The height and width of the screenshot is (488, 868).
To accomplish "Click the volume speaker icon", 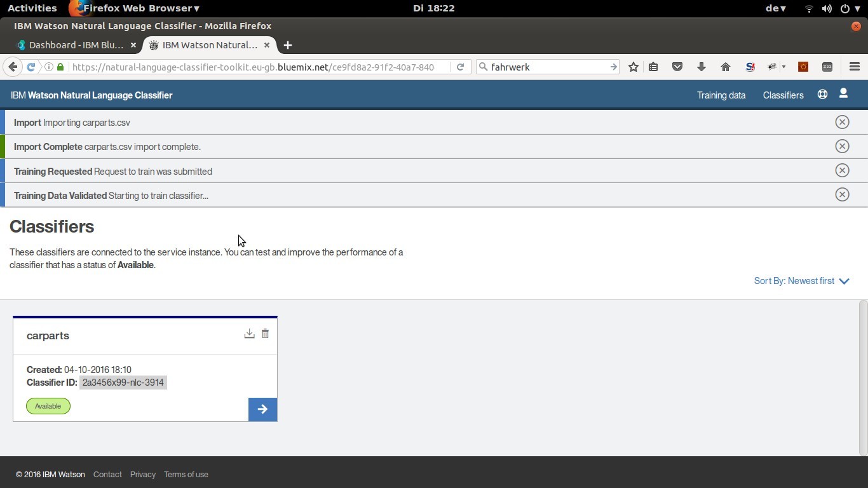I will 827,8.
